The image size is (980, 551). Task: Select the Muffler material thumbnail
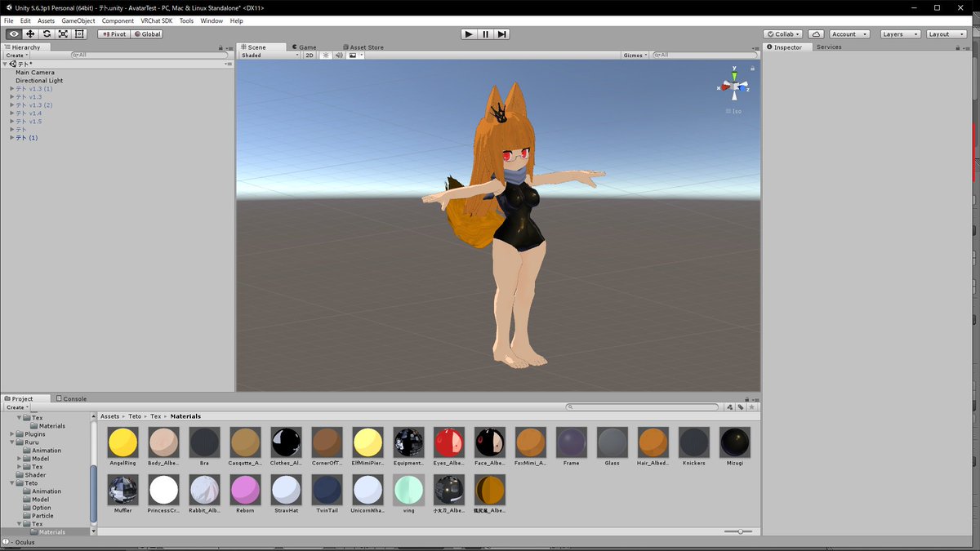coord(122,490)
